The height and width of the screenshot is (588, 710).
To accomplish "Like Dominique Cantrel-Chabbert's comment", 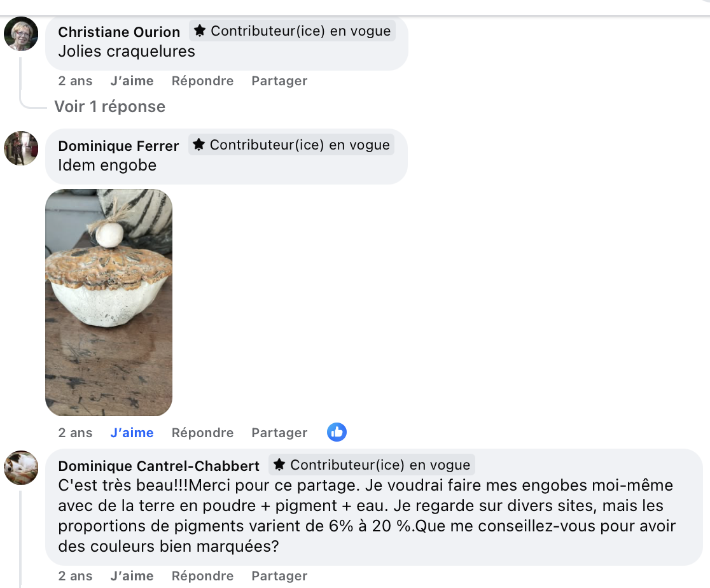I will pos(132,576).
